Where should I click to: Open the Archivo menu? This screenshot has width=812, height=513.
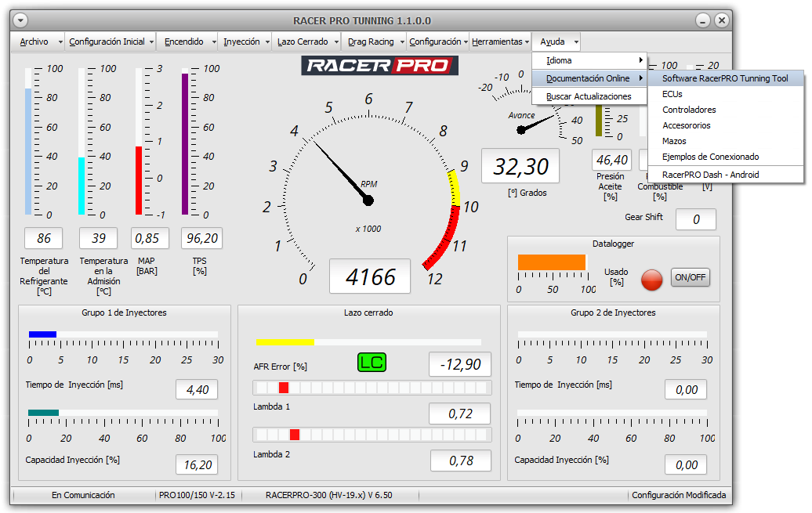tap(34, 42)
